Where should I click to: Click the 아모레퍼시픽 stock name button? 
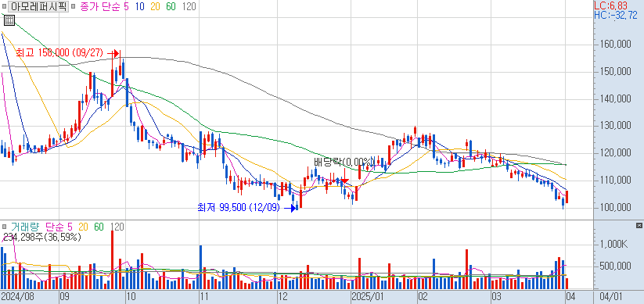click(39, 6)
